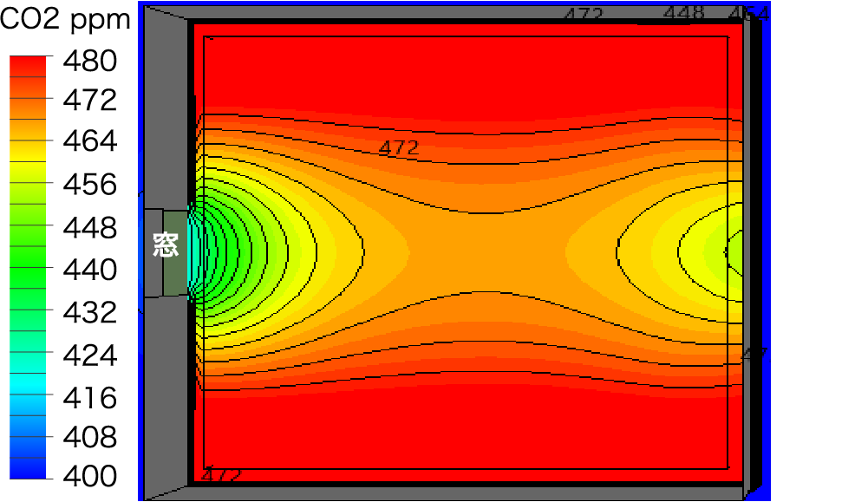
Task: Click the 464 label at top-right corner
Action: (x=749, y=14)
